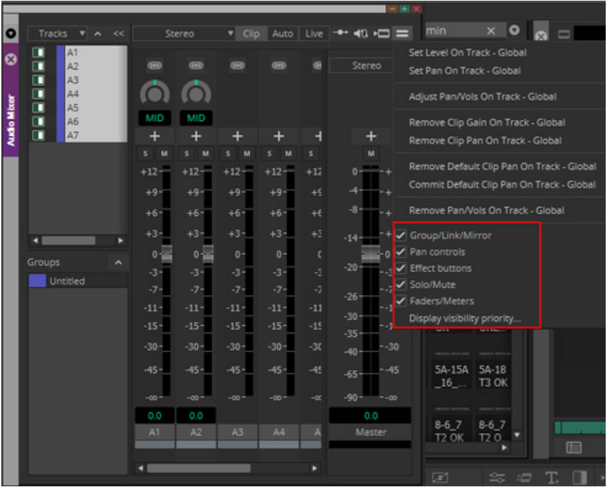607x487 pixels.
Task: Toggle track A1 enable icon in track list
Action: coord(38,52)
